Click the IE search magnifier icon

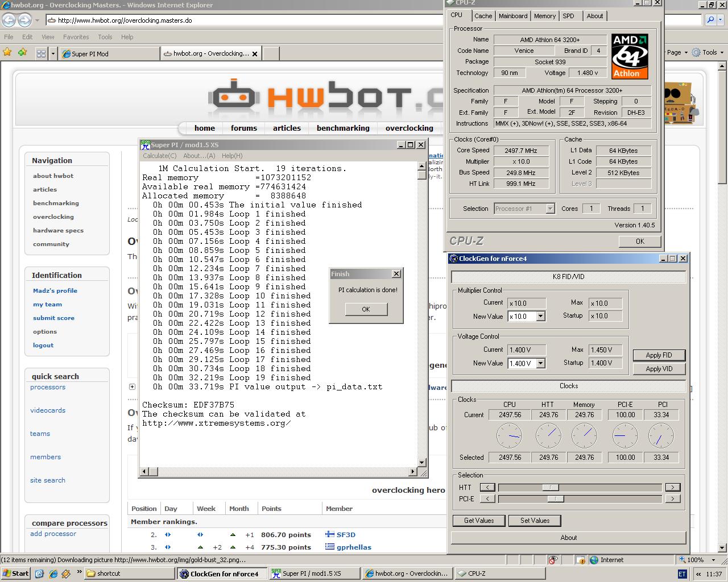click(710, 20)
